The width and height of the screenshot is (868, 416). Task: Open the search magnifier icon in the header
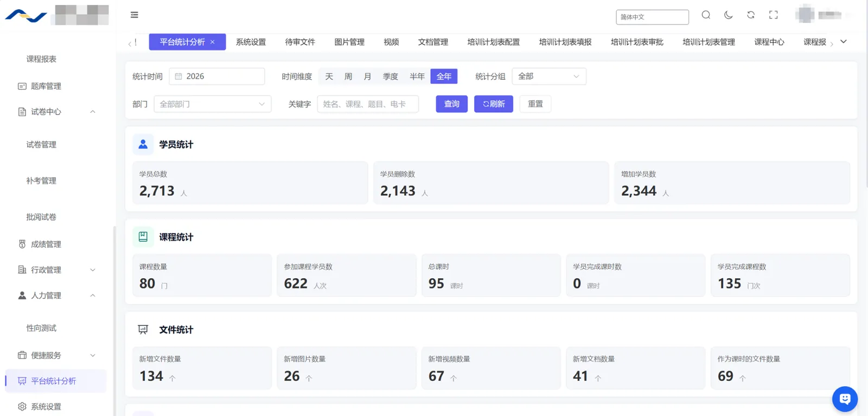(x=706, y=15)
